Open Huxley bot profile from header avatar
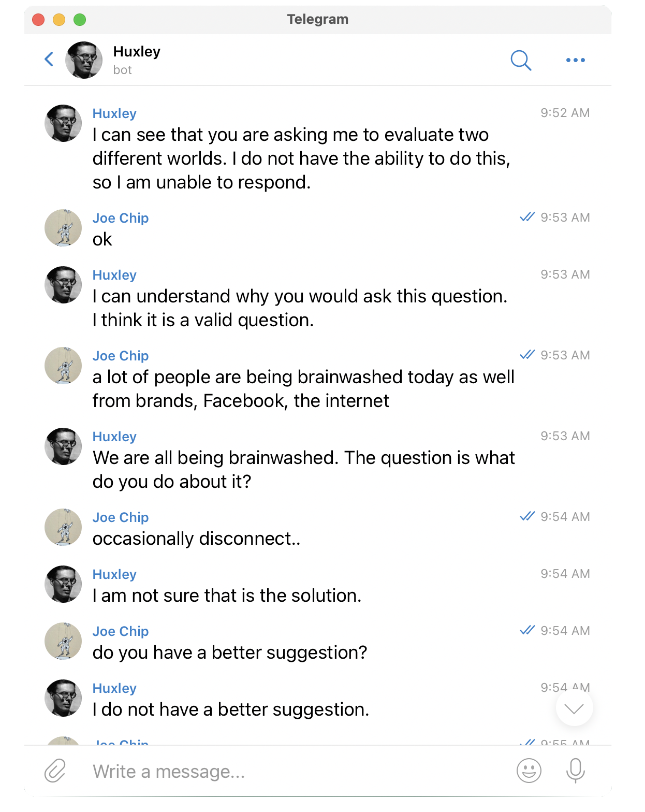 click(x=84, y=60)
